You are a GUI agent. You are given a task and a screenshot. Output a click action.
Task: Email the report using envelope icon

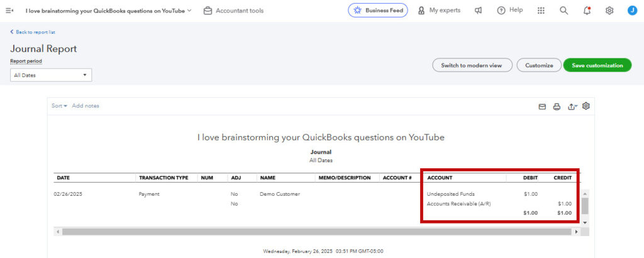point(542,107)
